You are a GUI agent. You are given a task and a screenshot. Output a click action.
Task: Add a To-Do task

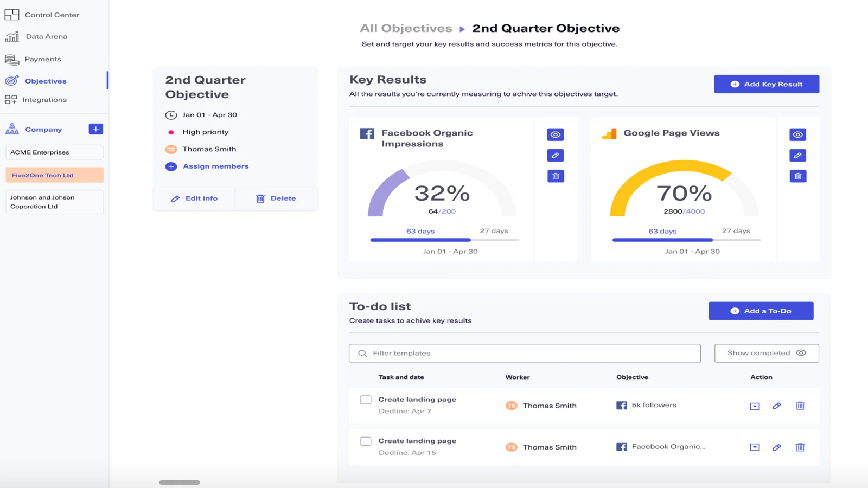click(x=761, y=311)
